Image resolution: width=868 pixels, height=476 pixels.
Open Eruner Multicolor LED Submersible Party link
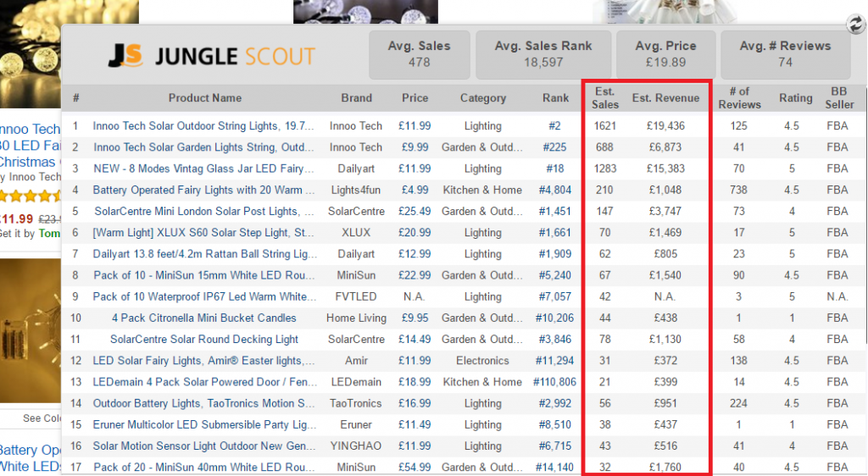(204, 424)
